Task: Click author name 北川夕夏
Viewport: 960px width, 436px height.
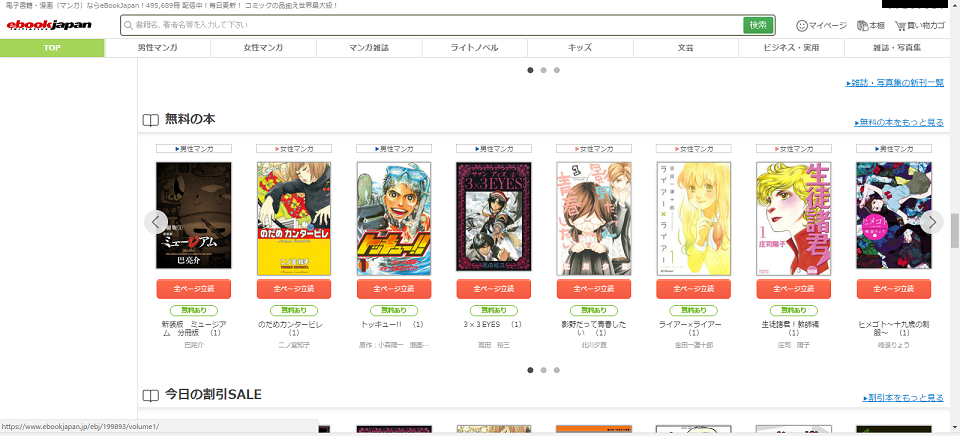Action: (594, 345)
